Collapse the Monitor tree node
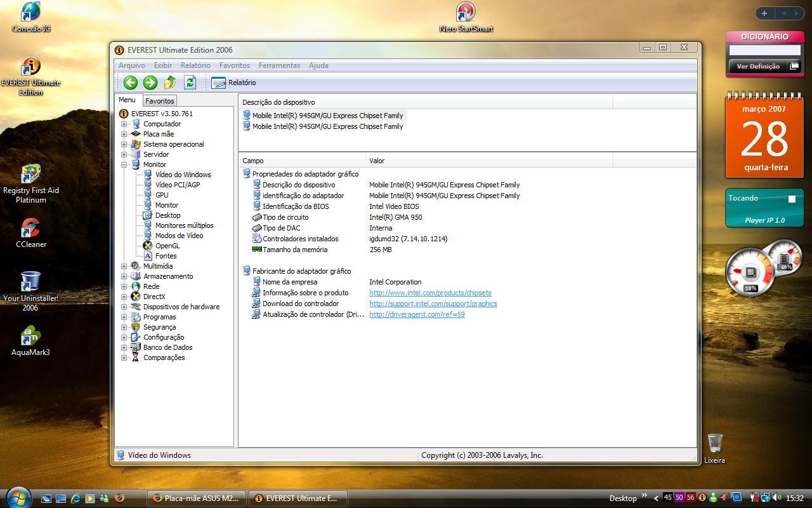The height and width of the screenshot is (508, 812). (124, 164)
